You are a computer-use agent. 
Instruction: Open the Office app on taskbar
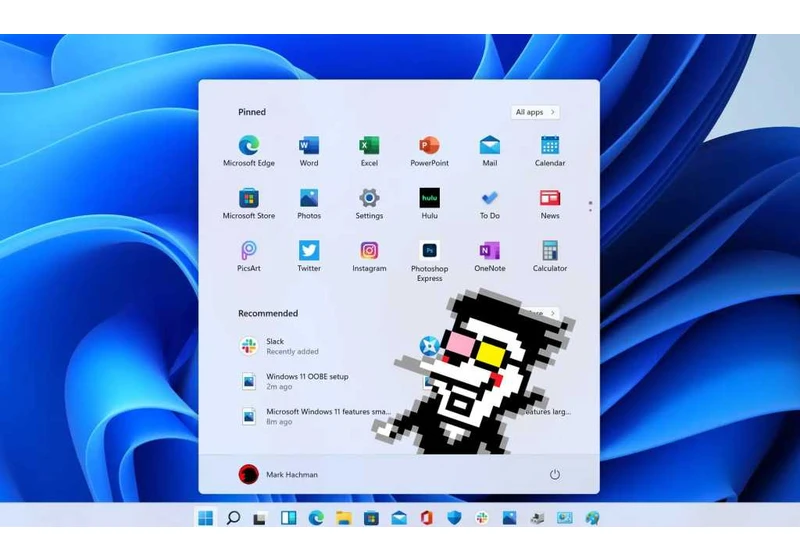pos(427,518)
